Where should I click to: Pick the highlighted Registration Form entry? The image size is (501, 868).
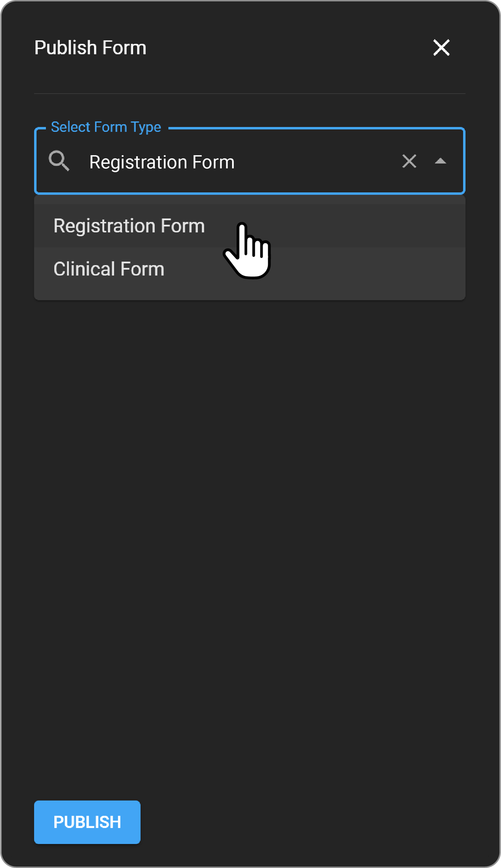coord(129,226)
